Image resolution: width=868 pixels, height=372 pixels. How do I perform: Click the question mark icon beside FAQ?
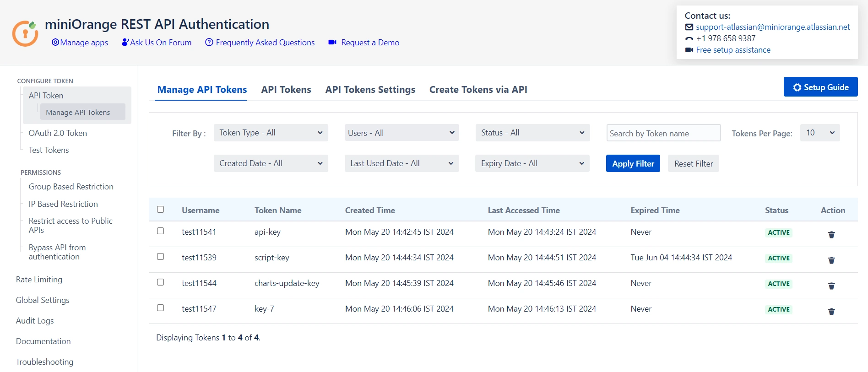tap(209, 42)
